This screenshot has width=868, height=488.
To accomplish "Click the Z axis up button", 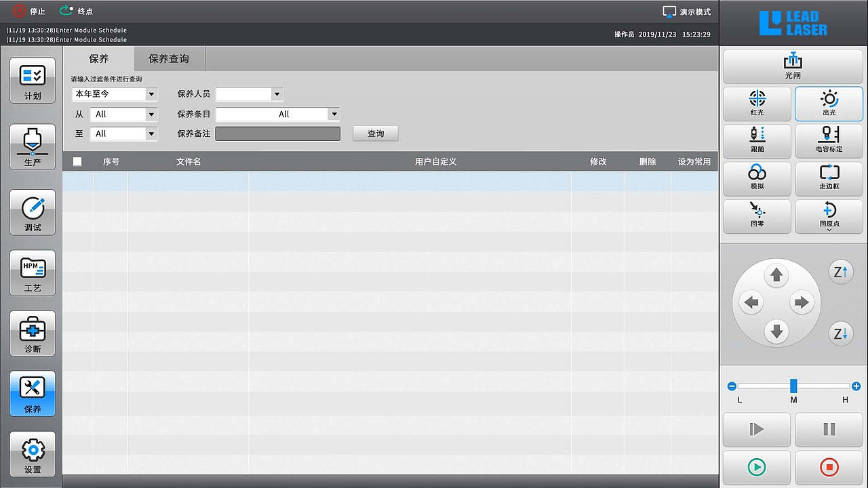I will click(x=841, y=272).
